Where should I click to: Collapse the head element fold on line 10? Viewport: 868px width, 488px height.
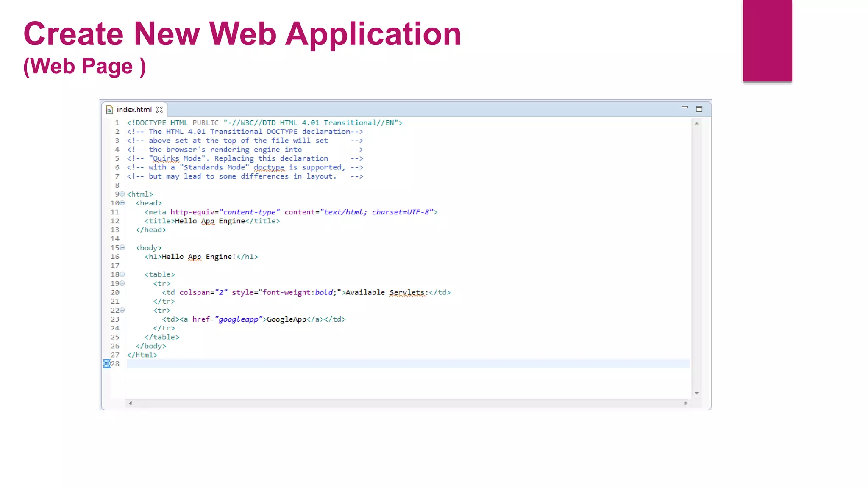122,203
